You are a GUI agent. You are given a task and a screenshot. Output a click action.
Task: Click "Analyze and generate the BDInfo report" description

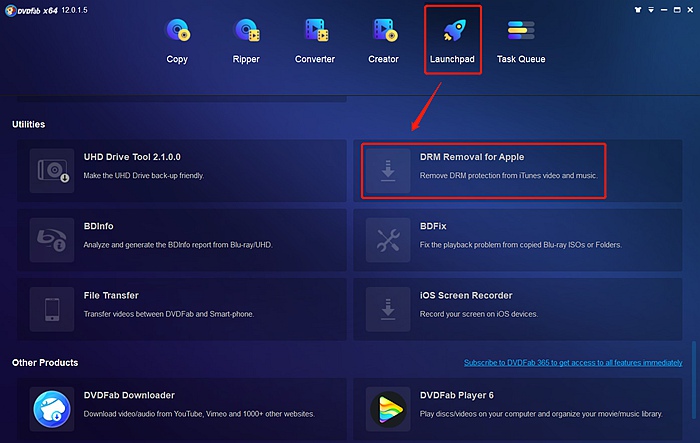178,245
